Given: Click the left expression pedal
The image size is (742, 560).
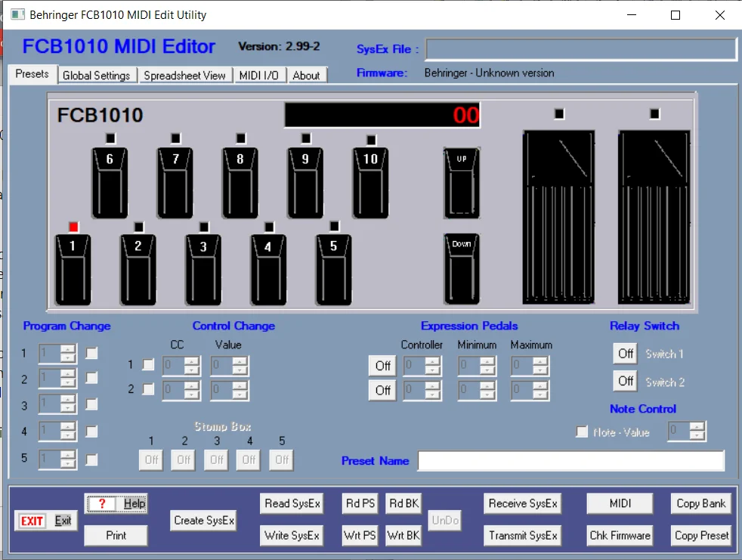Looking at the screenshot, I should coord(558,217).
